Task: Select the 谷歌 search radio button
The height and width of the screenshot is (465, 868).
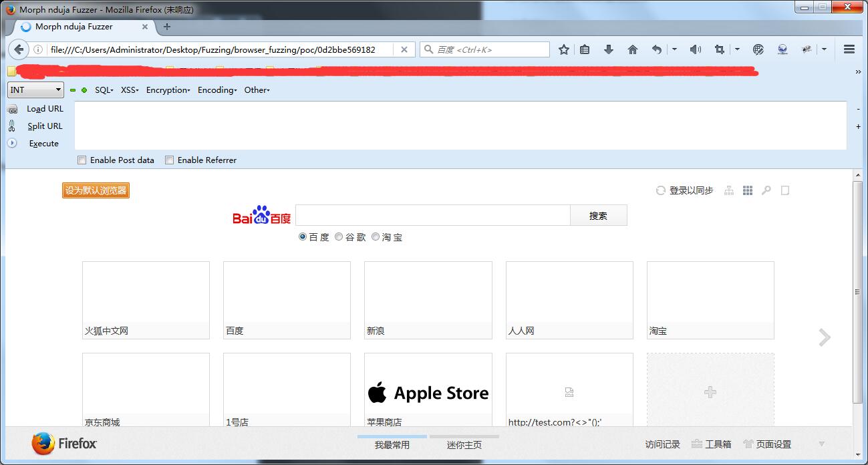Action: (x=339, y=237)
